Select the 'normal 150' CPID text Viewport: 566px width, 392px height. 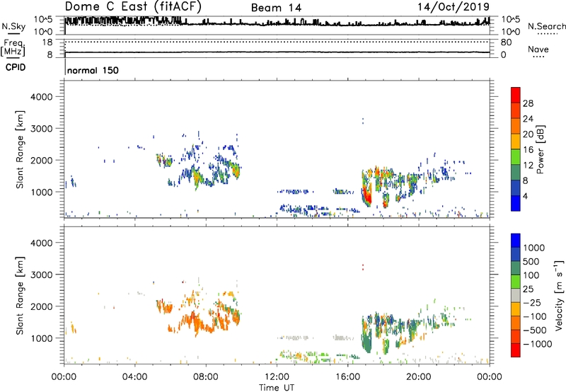coord(93,70)
